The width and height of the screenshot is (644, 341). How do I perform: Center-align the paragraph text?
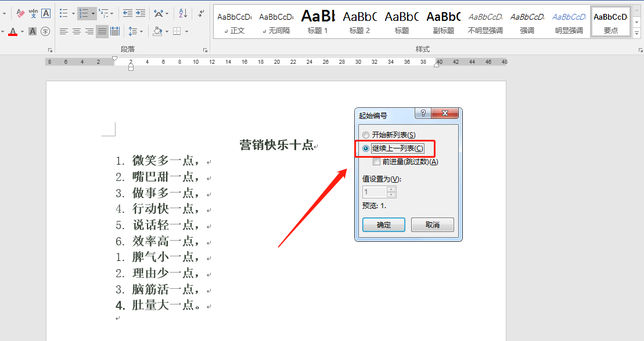pyautogui.click(x=77, y=31)
